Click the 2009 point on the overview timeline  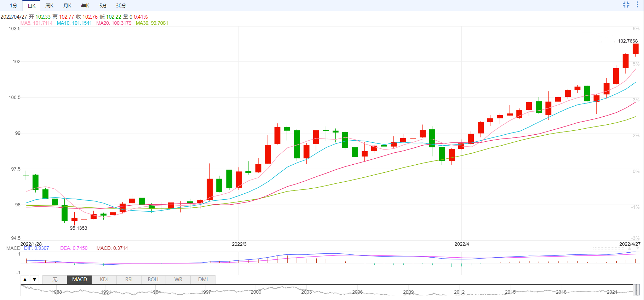click(x=408, y=292)
